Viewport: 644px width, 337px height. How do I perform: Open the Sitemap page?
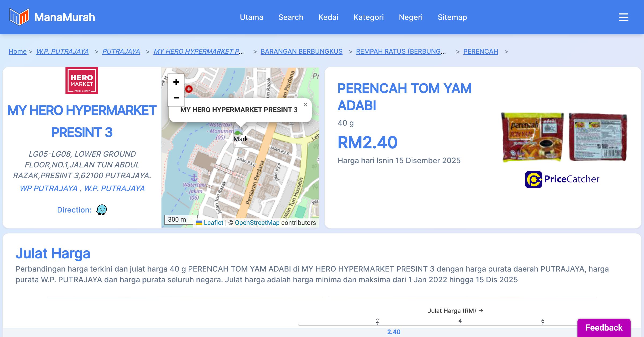[x=452, y=17]
